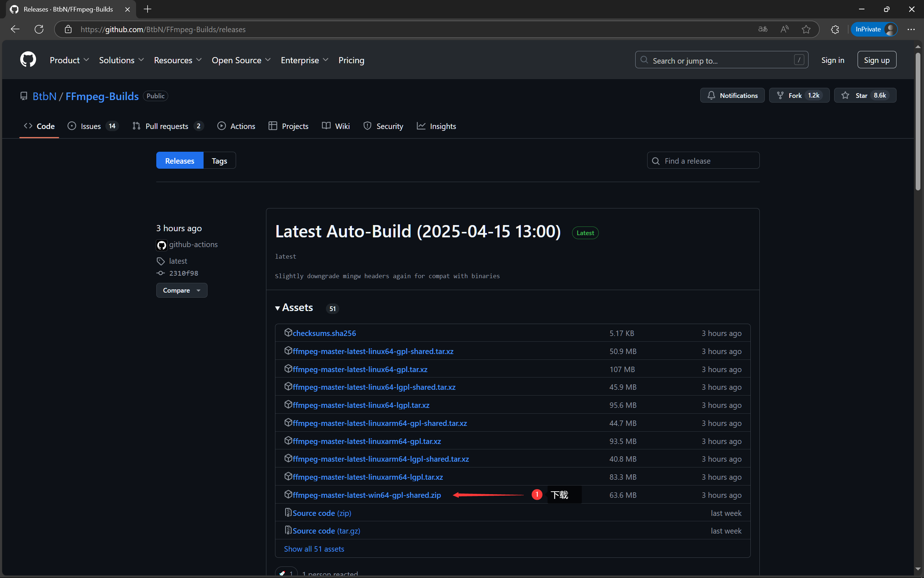Open browser extensions puzzle icon
Screen dimensions: 924x578
coord(835,29)
